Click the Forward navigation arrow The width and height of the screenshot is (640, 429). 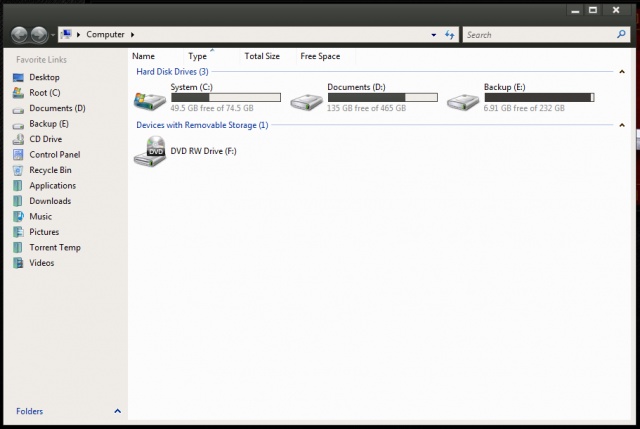tap(39, 35)
